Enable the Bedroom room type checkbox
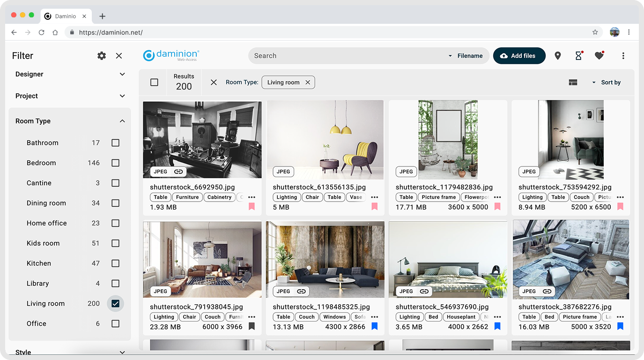Viewport: 644px width, 360px height. pos(115,163)
